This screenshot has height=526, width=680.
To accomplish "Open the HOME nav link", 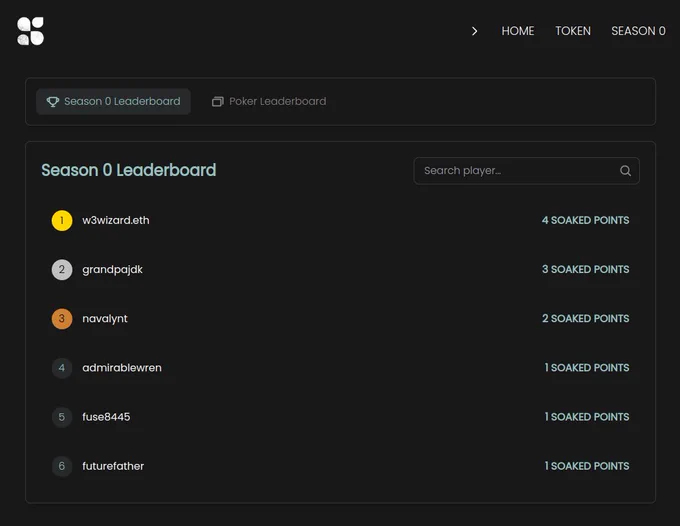I will (x=518, y=31).
